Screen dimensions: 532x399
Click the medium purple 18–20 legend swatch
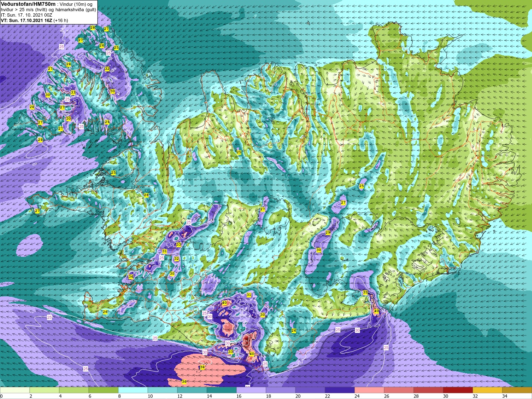[281, 390]
